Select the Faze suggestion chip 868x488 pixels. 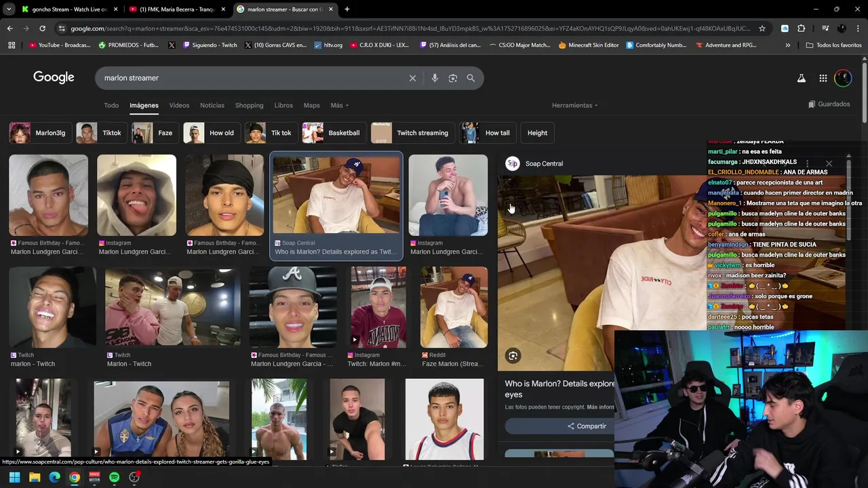coord(154,133)
